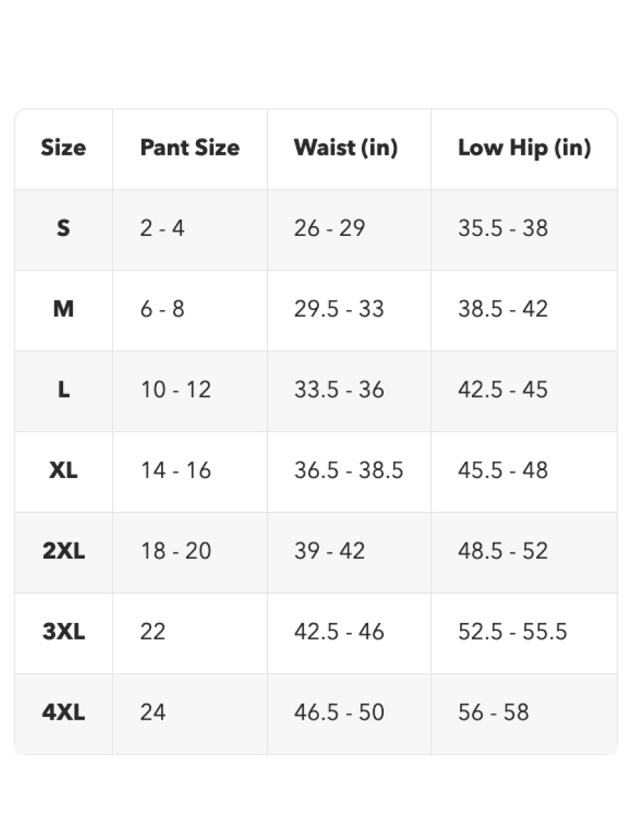Click the pant size cell 2 - 4
Image resolution: width=630 pixels, height=840 pixels.
click(162, 228)
